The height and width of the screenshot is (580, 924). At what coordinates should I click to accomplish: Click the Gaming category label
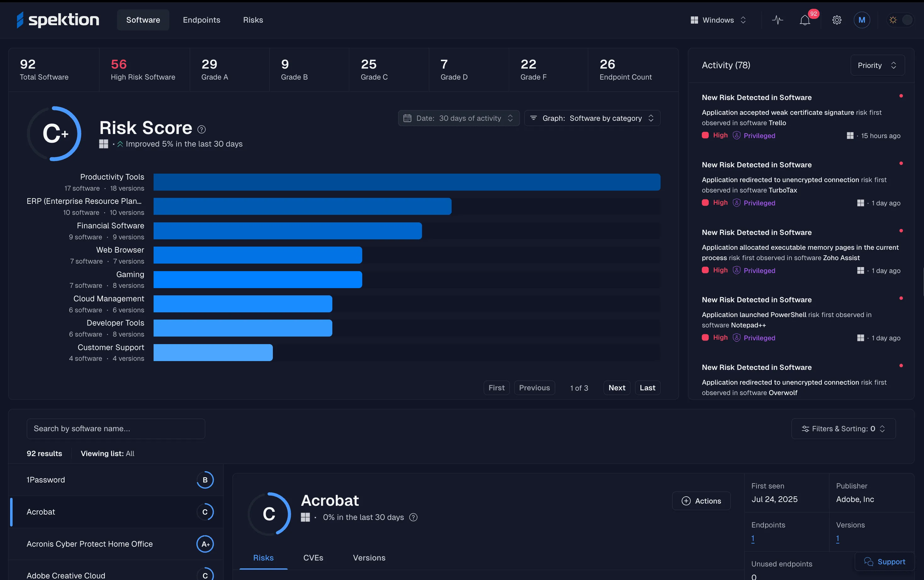pos(130,274)
